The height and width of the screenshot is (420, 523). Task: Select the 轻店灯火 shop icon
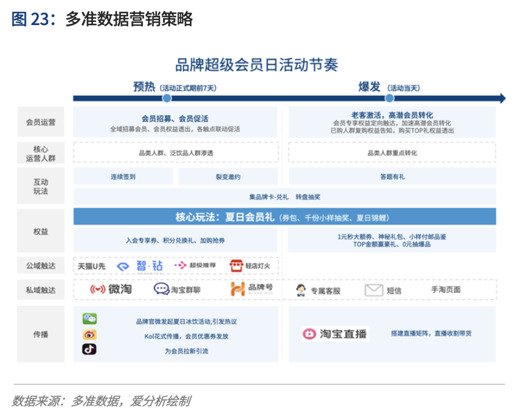coord(236,266)
